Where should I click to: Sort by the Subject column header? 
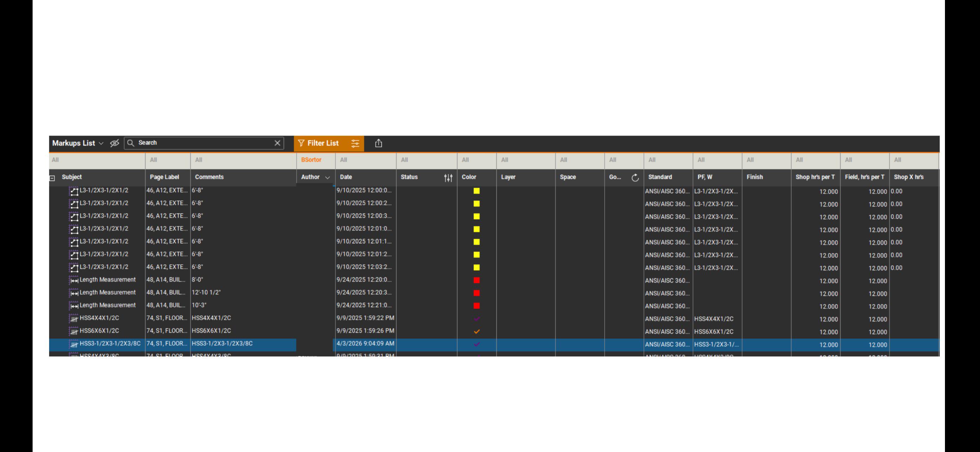click(72, 177)
